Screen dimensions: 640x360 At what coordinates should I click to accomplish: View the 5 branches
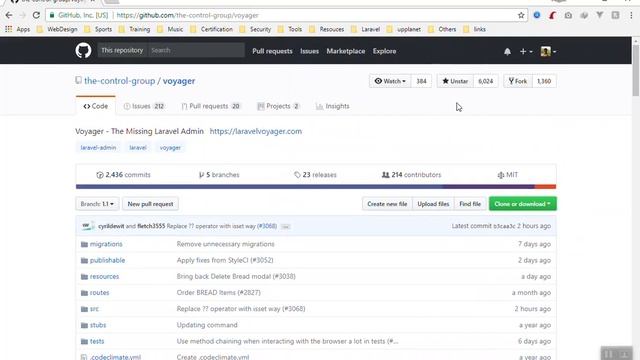[219, 175]
